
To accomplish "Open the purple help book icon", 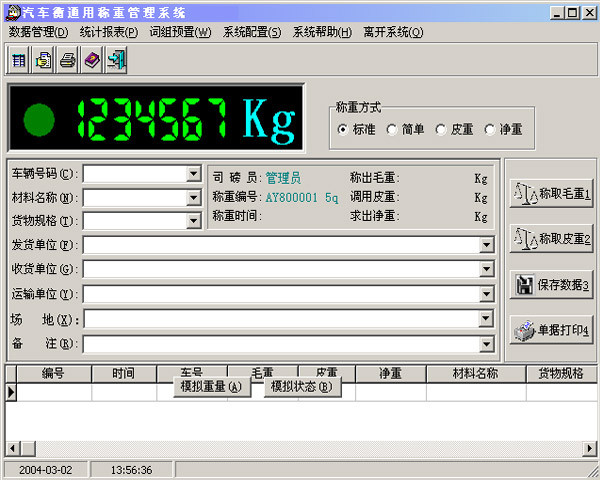I will [x=92, y=61].
